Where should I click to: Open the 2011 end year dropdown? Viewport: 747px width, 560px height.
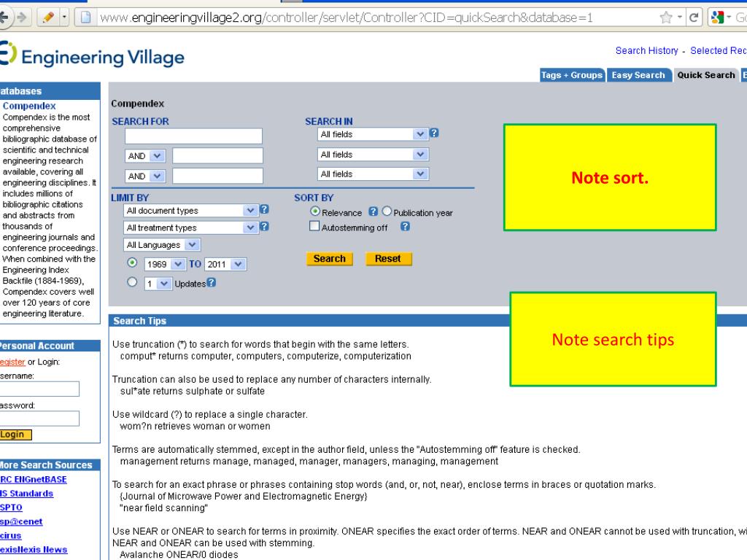click(x=225, y=264)
